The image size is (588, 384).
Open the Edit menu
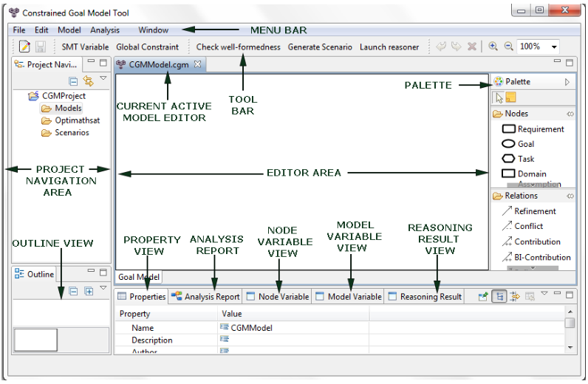tap(41, 30)
